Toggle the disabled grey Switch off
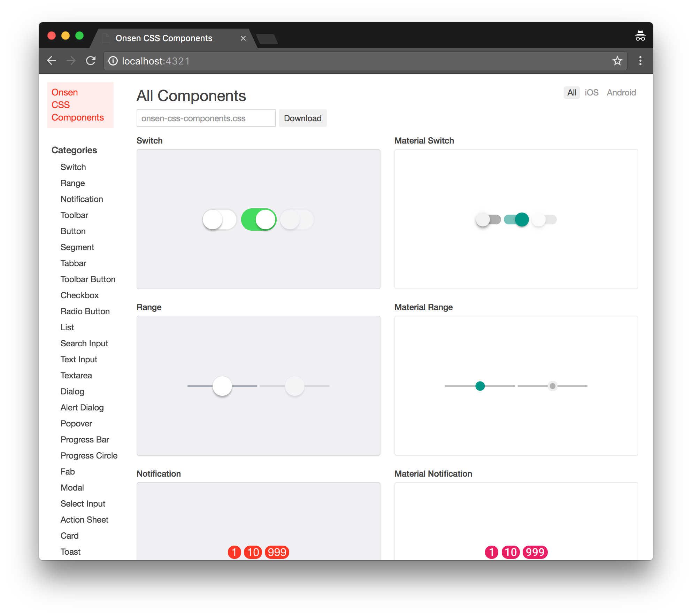This screenshot has height=616, width=692. click(296, 220)
